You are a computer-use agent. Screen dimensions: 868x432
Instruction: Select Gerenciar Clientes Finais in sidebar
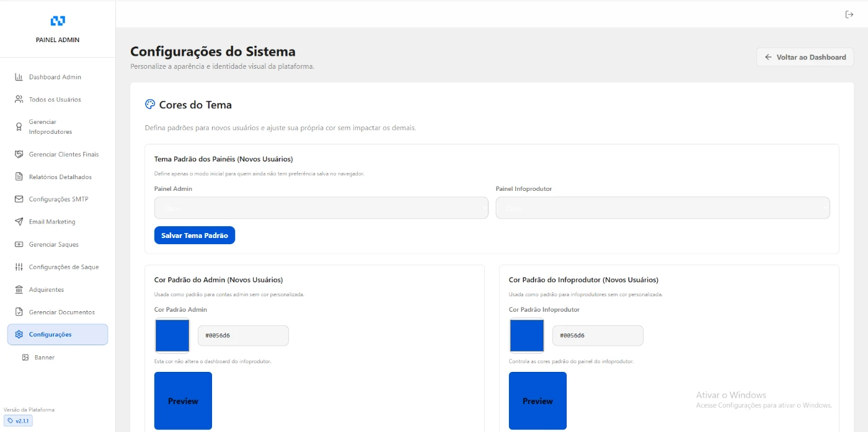[x=63, y=154]
